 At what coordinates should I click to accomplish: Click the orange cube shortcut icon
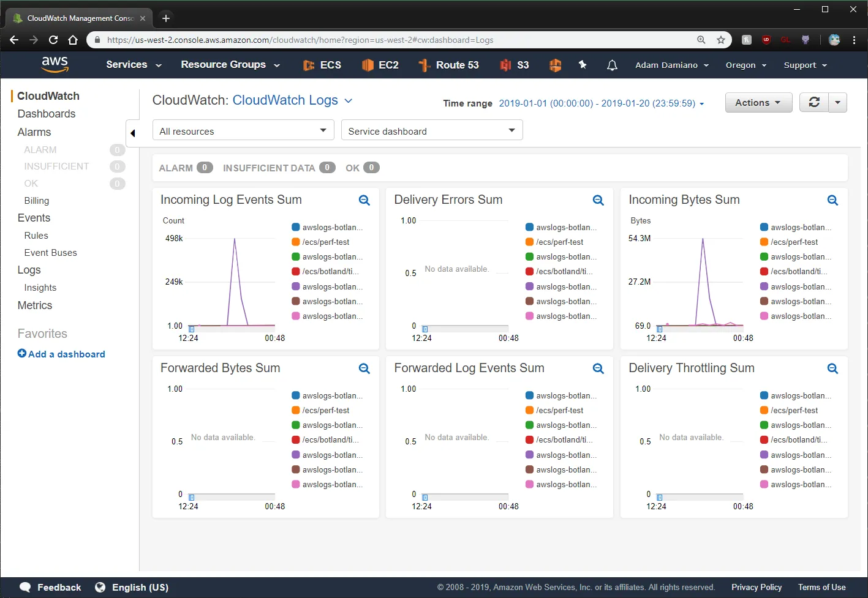coord(555,65)
